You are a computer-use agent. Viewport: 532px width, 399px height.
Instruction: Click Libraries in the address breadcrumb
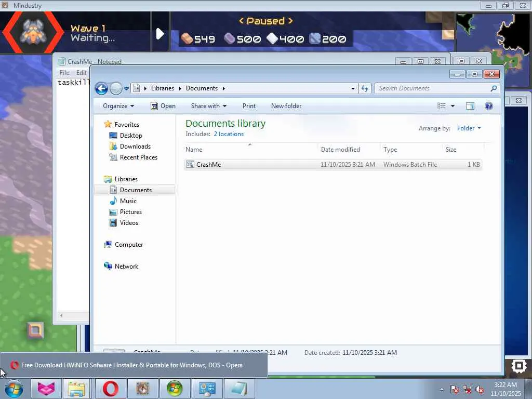[x=163, y=88]
